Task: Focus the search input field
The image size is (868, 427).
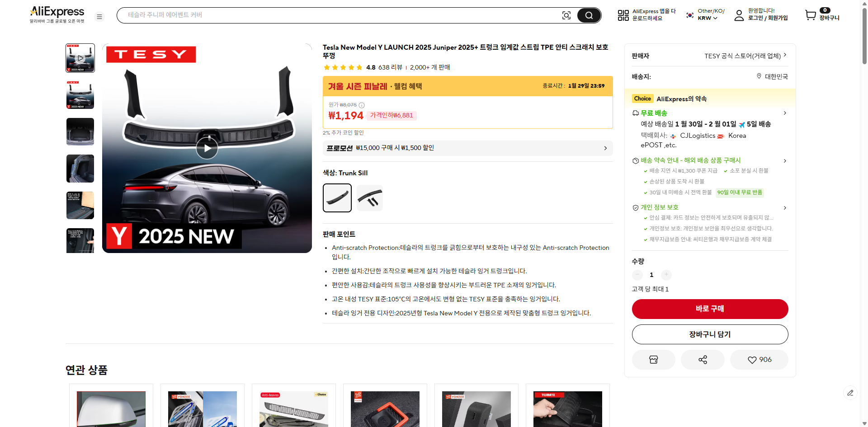Action: (x=341, y=15)
